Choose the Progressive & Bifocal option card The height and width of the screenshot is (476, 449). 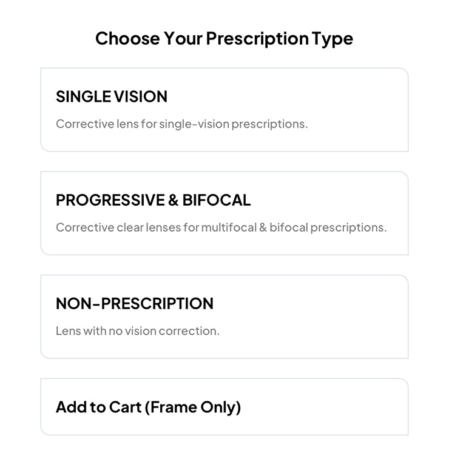pos(224,213)
